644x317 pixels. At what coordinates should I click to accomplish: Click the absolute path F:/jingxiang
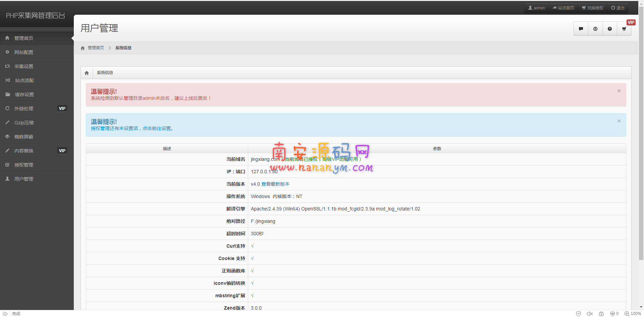[x=263, y=221]
